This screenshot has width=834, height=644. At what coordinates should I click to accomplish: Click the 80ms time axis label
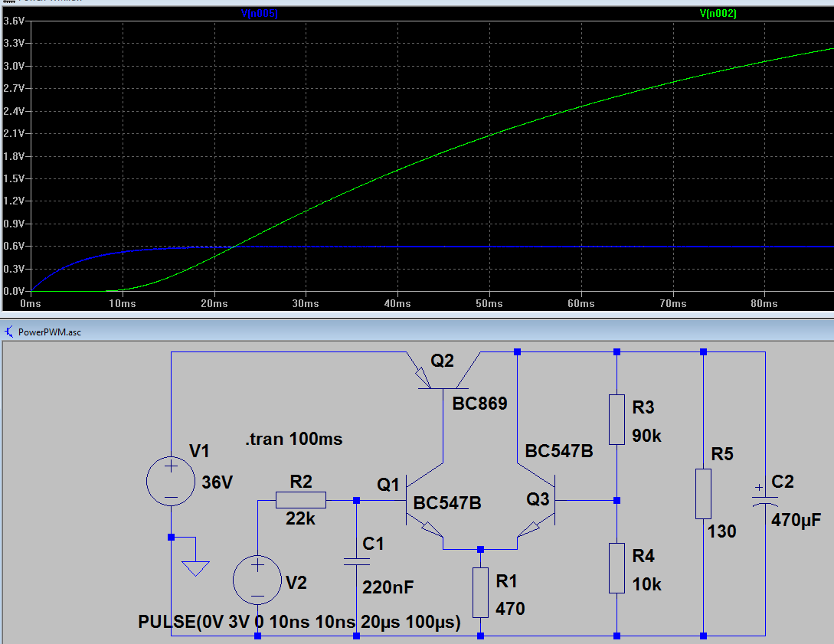click(x=764, y=304)
